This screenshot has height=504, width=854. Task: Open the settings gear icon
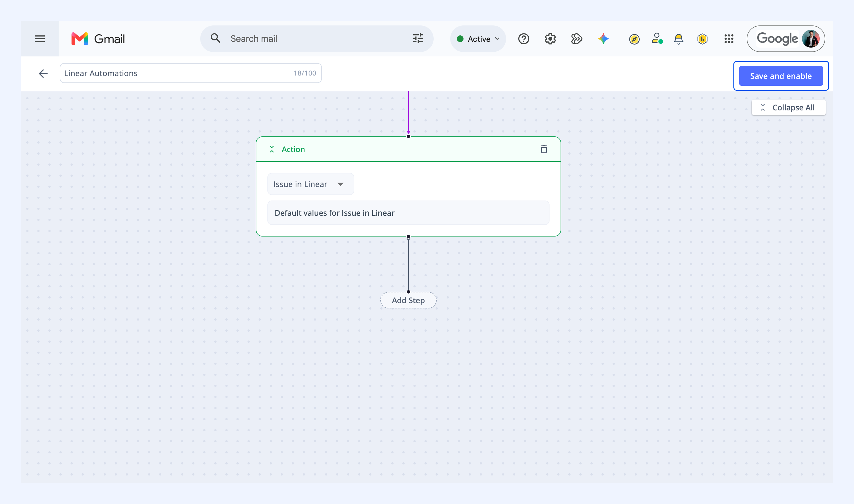[550, 39]
